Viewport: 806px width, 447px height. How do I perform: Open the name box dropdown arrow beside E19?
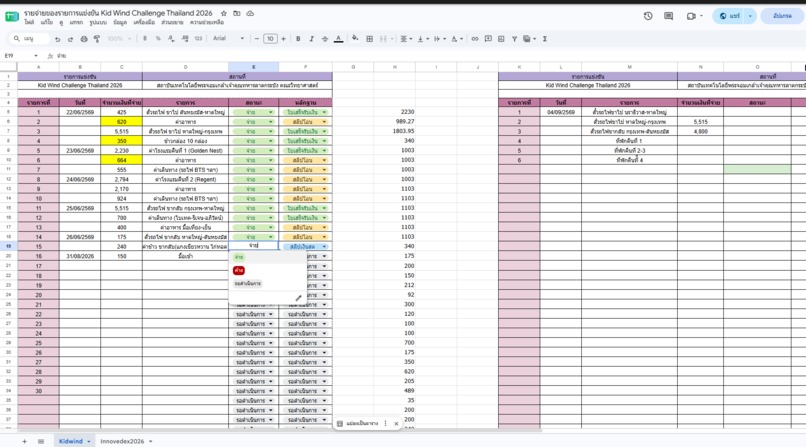click(35, 55)
